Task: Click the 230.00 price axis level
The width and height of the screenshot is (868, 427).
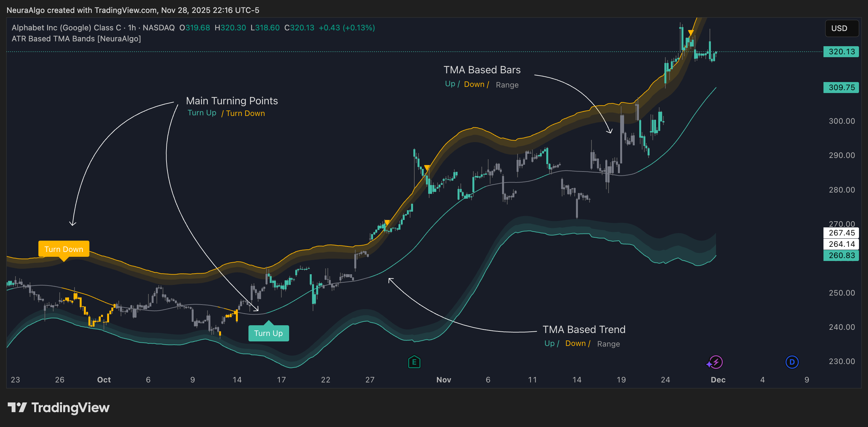Action: tap(842, 361)
